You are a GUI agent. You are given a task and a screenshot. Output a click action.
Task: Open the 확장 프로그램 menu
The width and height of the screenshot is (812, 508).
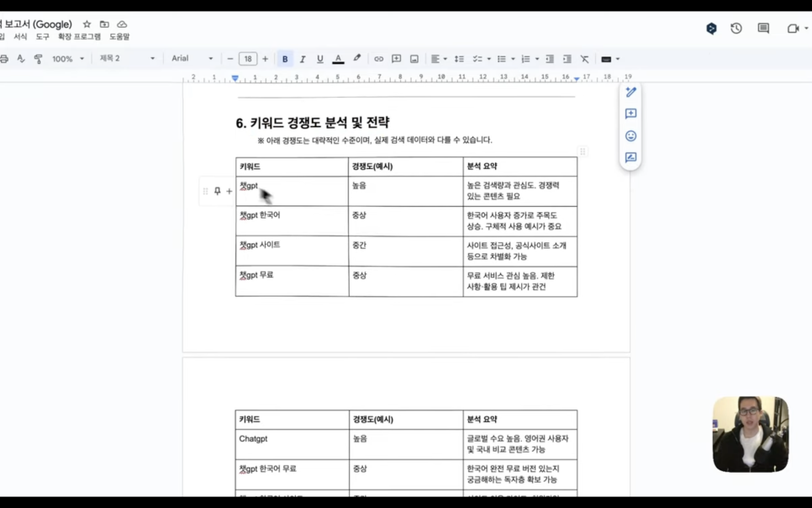tap(79, 37)
